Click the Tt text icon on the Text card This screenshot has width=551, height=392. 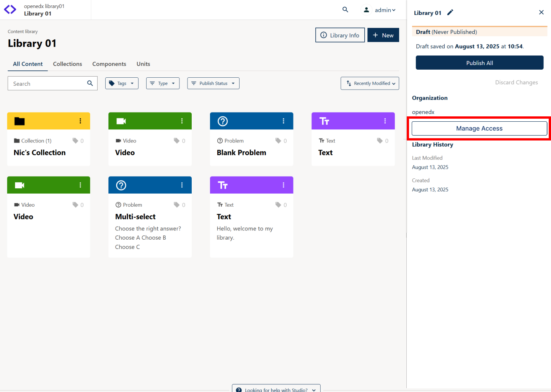324,121
